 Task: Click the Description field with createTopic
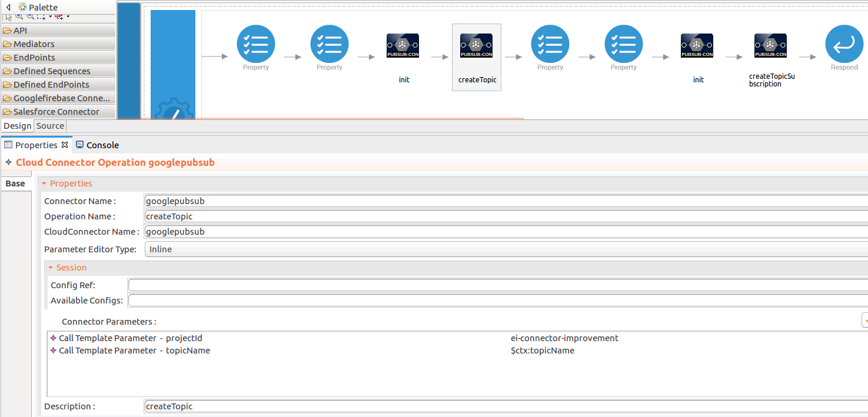[506, 406]
